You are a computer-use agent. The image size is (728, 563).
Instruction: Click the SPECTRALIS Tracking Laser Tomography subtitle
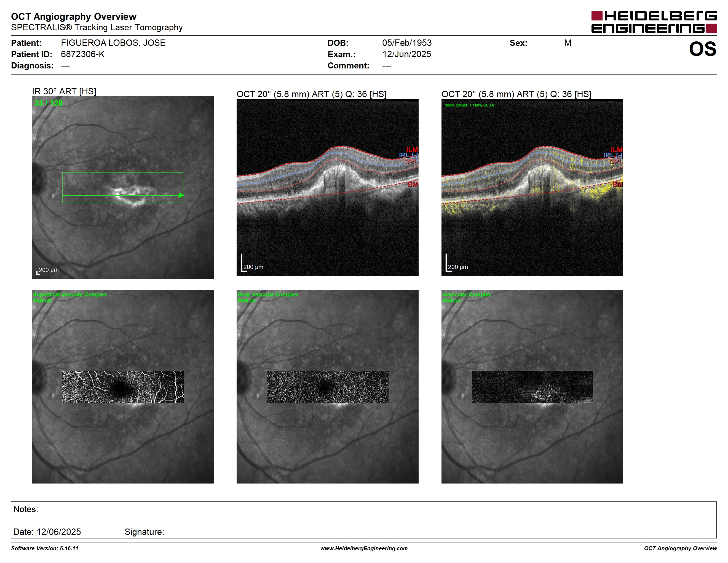(97, 27)
